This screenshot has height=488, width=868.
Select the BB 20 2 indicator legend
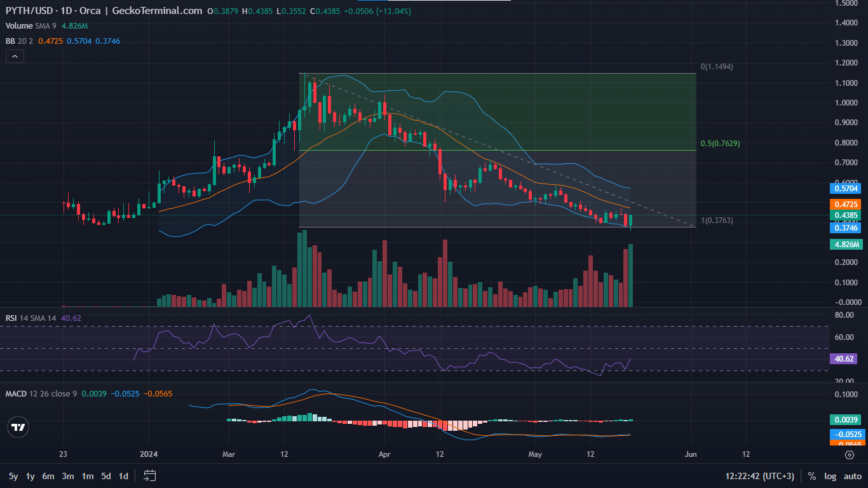(x=20, y=41)
